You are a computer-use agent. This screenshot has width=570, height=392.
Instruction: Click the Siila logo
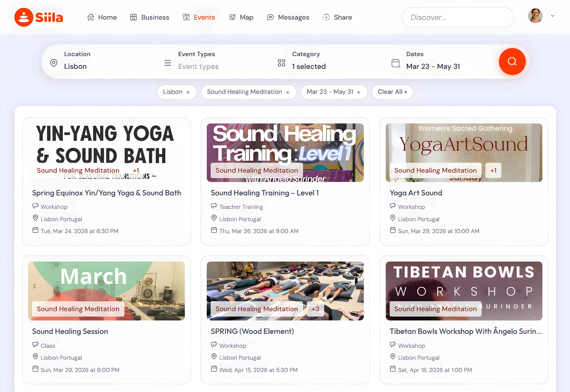(x=39, y=17)
